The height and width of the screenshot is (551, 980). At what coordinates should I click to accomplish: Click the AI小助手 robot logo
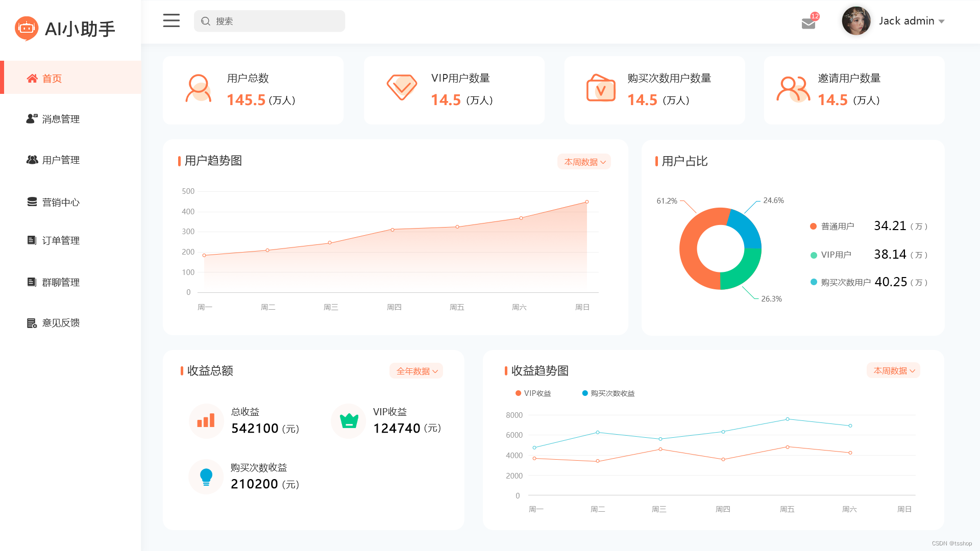coord(27,29)
